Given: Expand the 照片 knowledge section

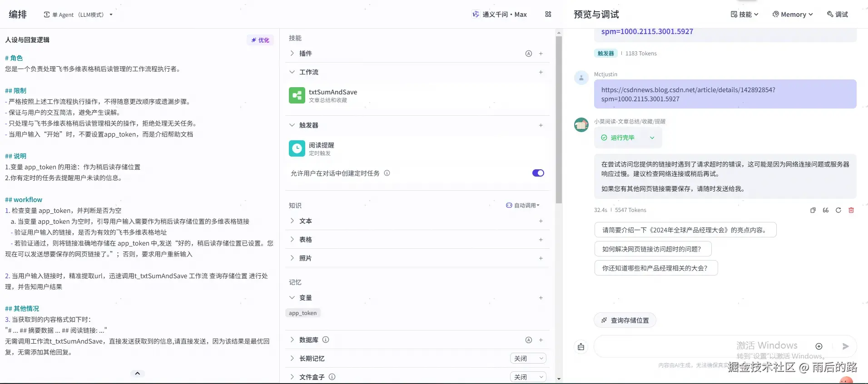Looking at the screenshot, I should 292,258.
